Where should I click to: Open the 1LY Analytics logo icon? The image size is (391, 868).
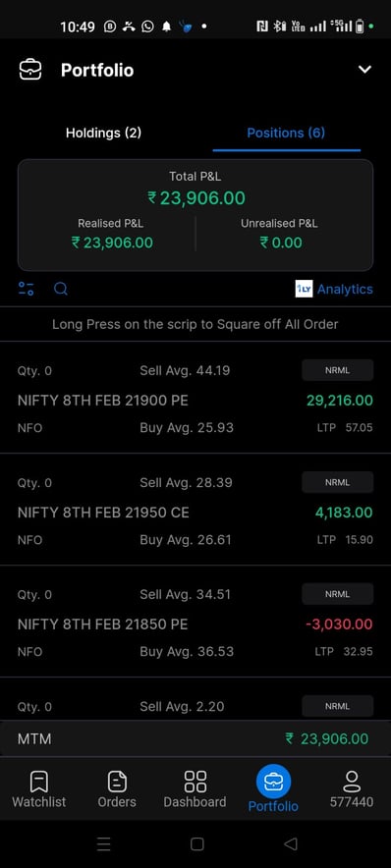304,289
